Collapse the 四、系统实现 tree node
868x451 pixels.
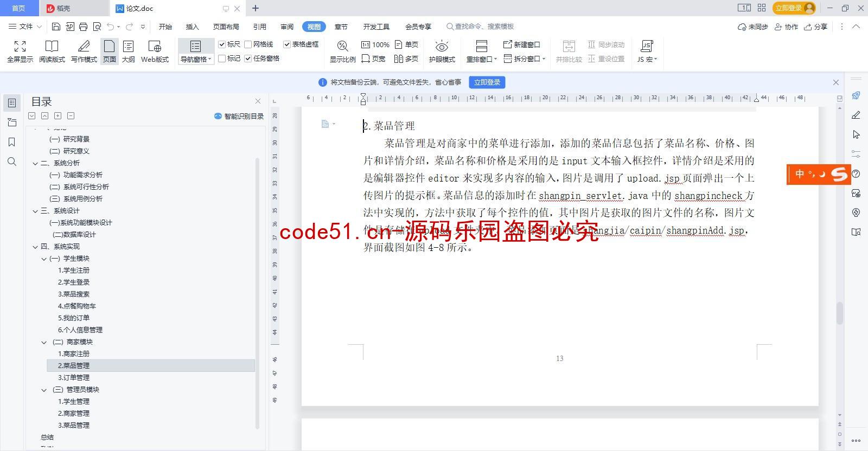coord(35,247)
